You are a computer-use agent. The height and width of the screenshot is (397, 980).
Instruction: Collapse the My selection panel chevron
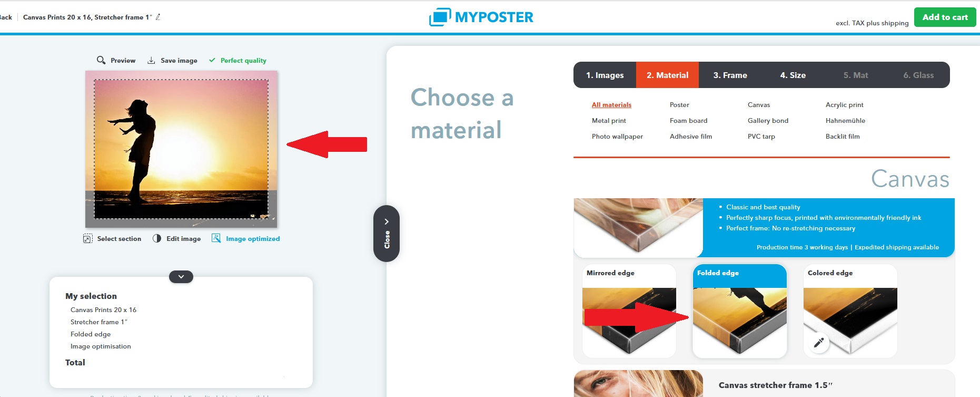click(181, 277)
